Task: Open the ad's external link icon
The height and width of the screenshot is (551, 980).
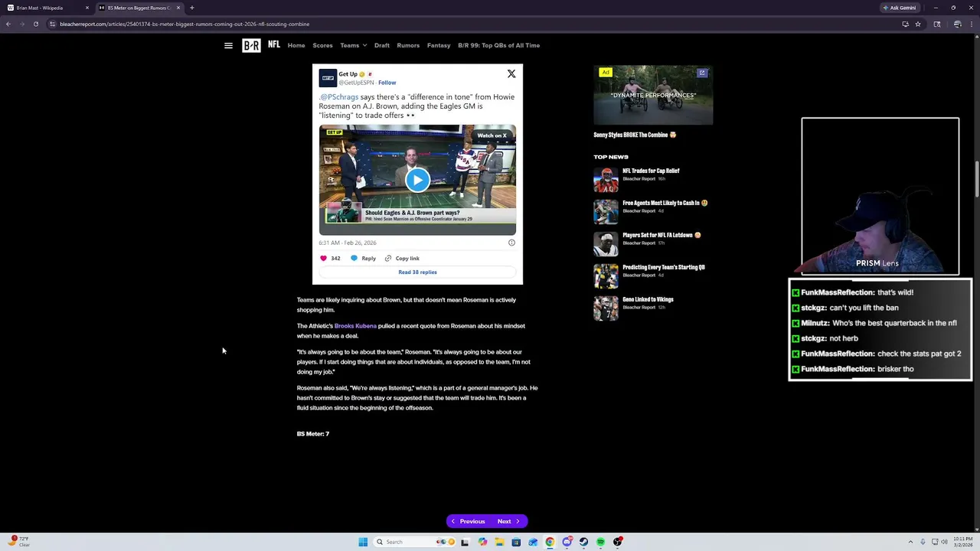Action: tap(701, 73)
